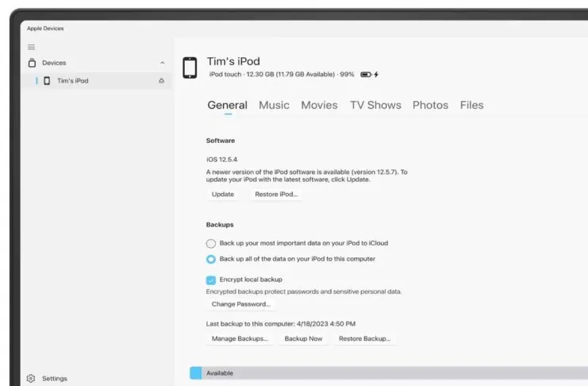Click the Devices section icon
The image size is (588, 386).
pos(33,63)
